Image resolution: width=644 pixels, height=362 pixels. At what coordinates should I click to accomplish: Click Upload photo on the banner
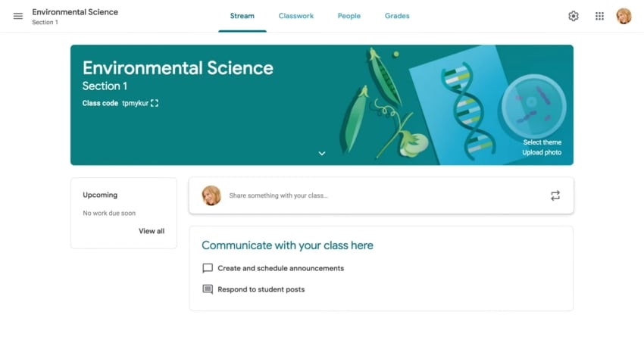tap(542, 152)
